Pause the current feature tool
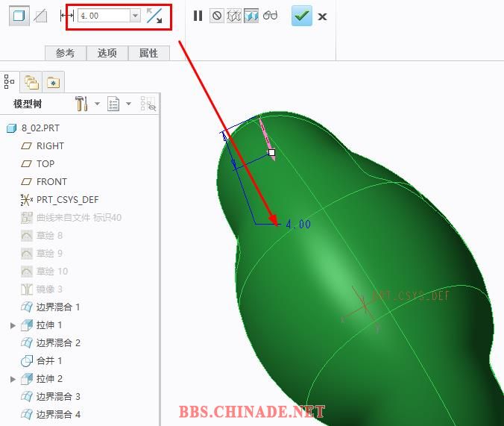 (x=198, y=16)
